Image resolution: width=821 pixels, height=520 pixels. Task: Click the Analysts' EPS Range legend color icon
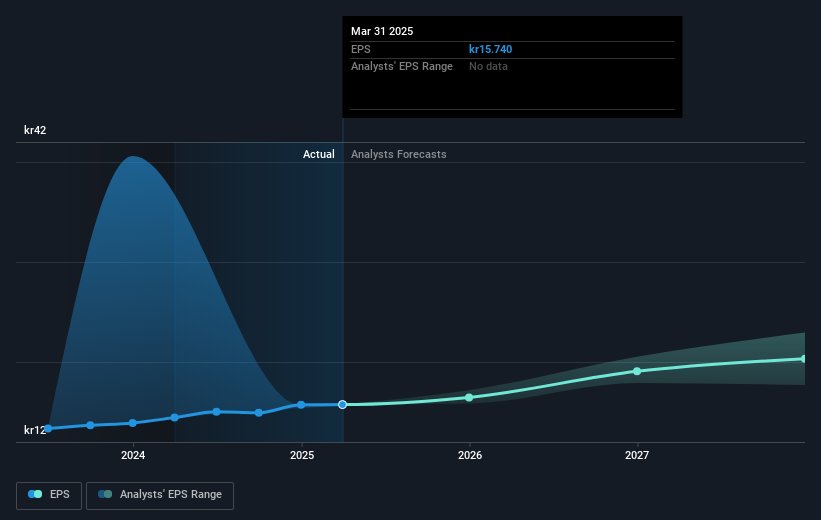coord(105,494)
